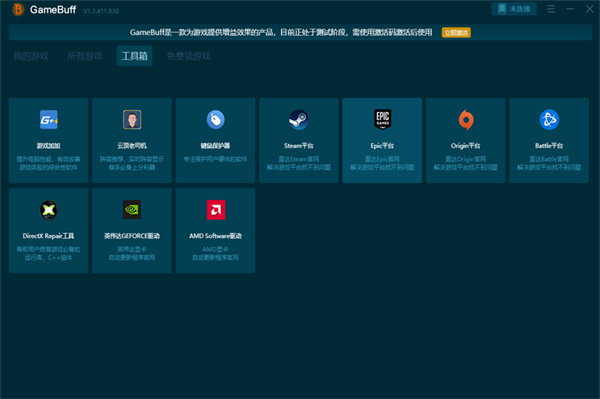600x399 pixels.
Task: Click the Steam平台 description text link
Action: (x=299, y=163)
